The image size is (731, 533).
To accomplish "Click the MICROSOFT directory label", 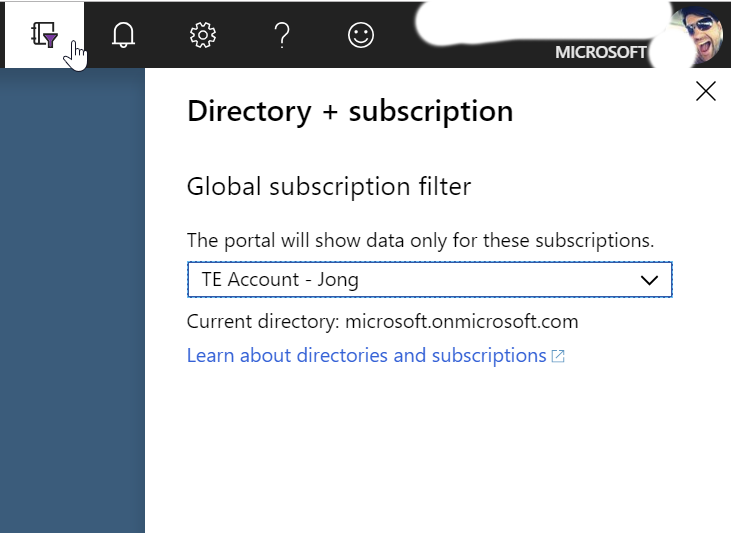I will click(x=600, y=53).
